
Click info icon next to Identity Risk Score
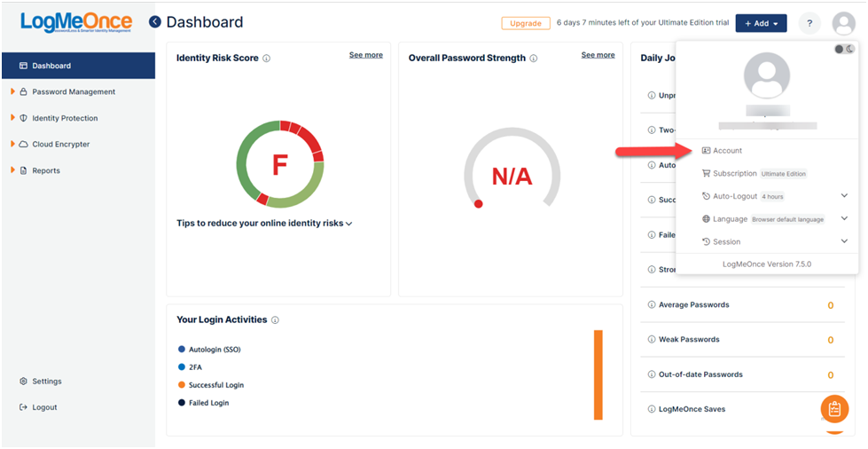266,59
